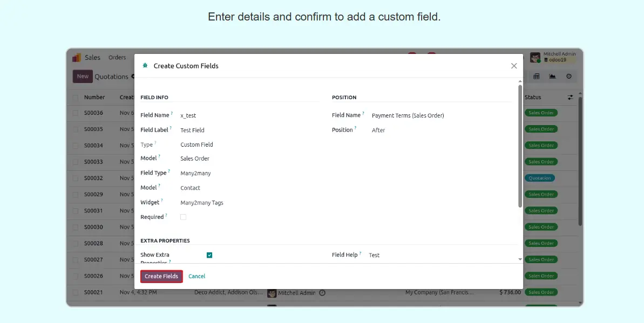This screenshot has height=323, width=644.
Task: Select the S00036 row checkbox
Action: click(76, 113)
